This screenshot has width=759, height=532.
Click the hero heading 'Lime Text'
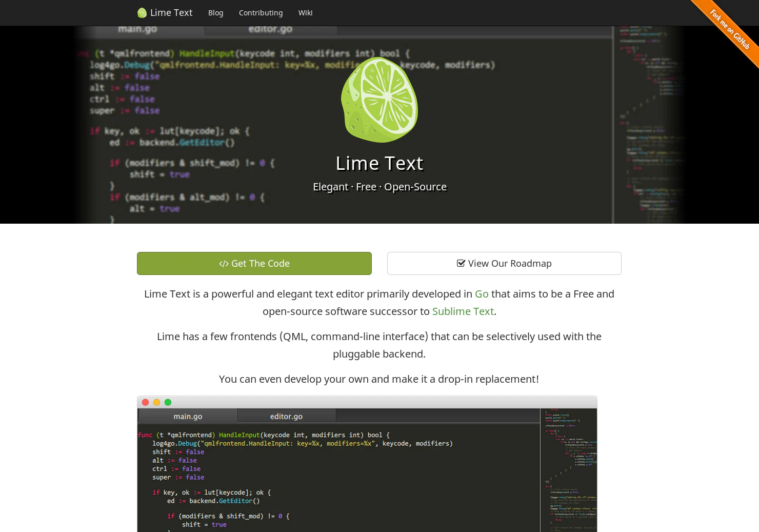click(379, 163)
